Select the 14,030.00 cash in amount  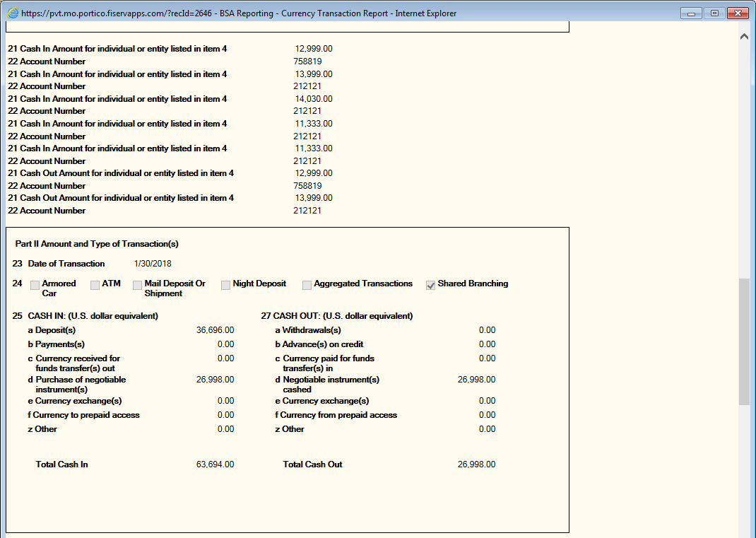pos(314,98)
